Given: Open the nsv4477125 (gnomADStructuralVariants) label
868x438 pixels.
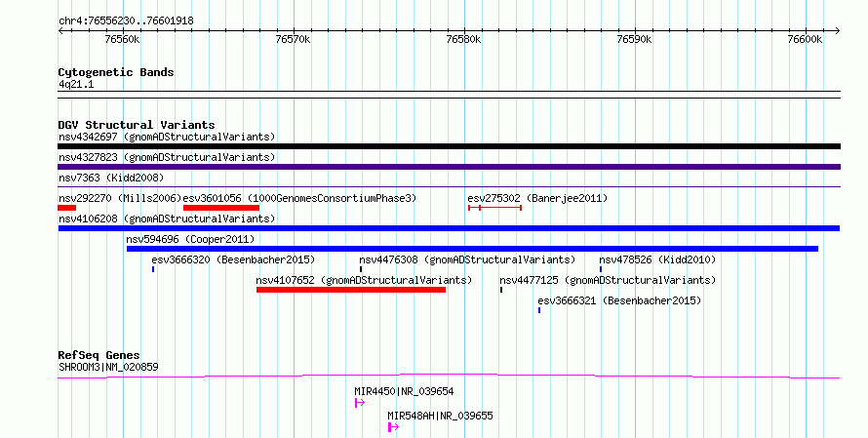Looking at the screenshot, I should [x=608, y=280].
